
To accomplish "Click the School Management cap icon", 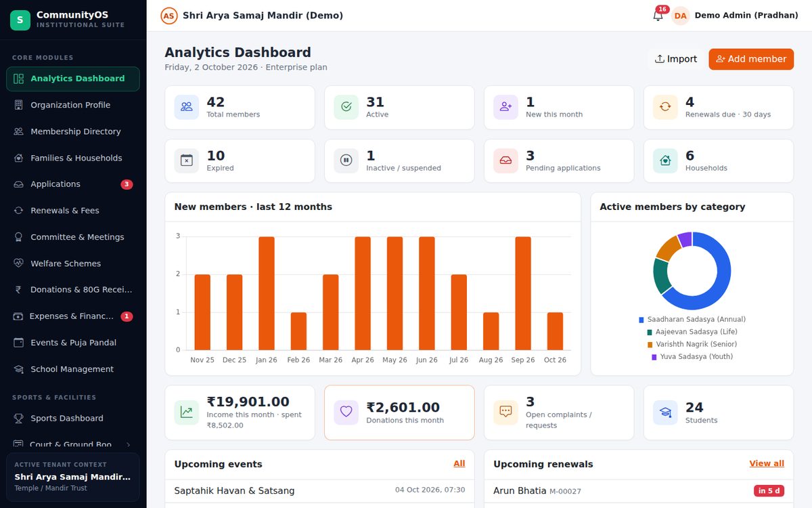I will click(x=18, y=369).
